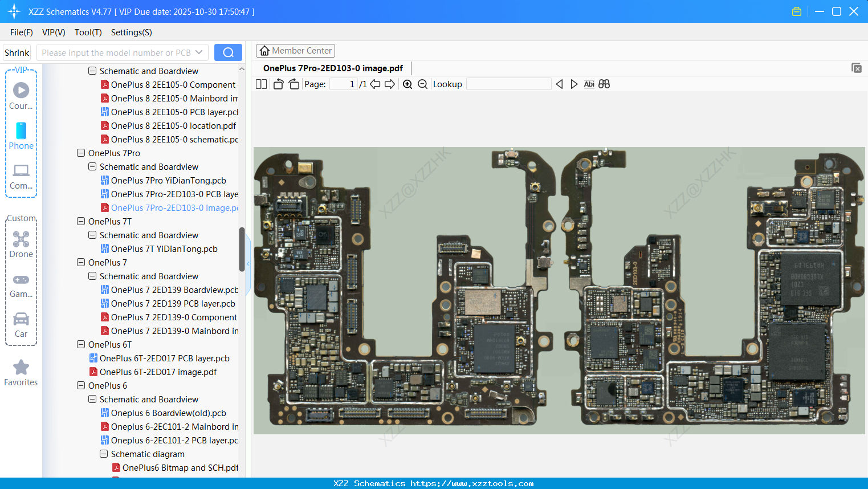
Task: Click the Member Center button
Action: tap(295, 51)
